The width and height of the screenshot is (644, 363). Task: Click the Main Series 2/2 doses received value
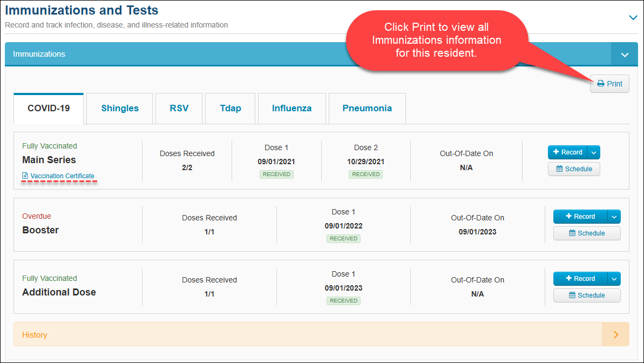(x=187, y=168)
